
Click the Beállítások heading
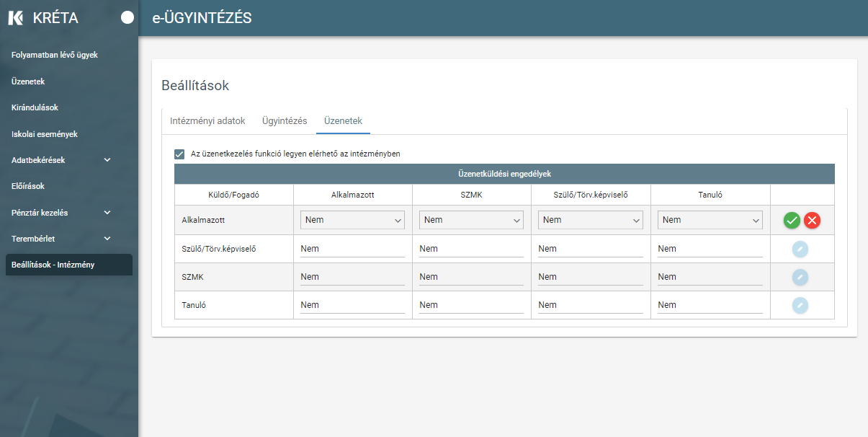click(195, 86)
